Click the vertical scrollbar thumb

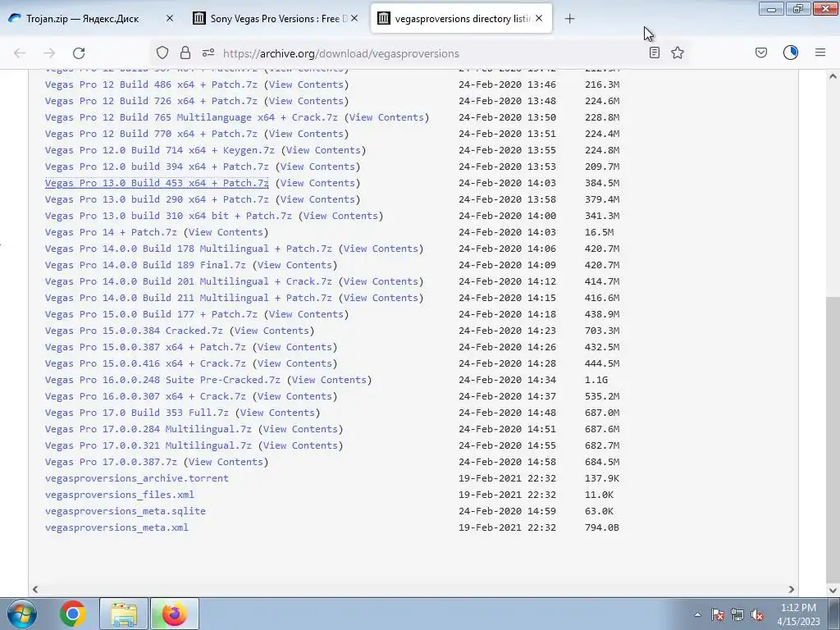click(833, 440)
